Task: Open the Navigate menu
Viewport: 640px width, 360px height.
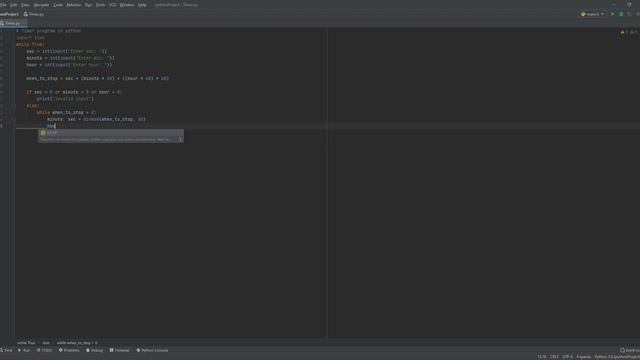Action: (x=41, y=5)
